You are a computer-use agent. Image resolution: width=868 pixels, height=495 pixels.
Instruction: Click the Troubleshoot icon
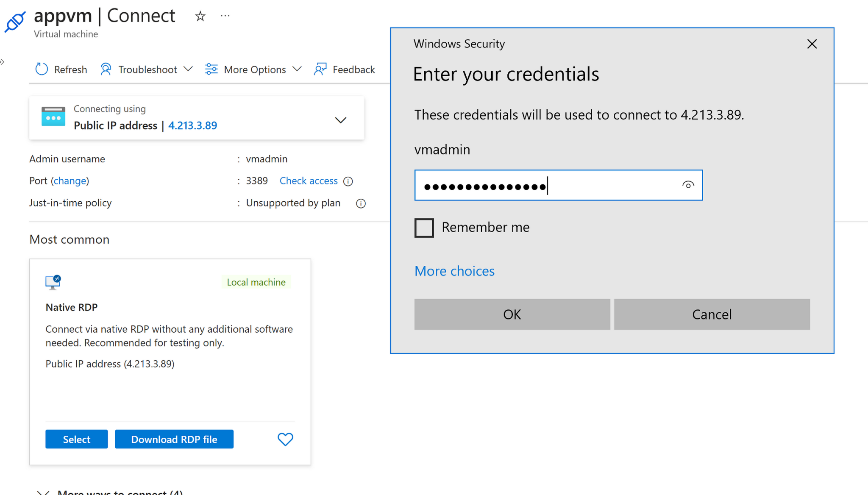[106, 69]
